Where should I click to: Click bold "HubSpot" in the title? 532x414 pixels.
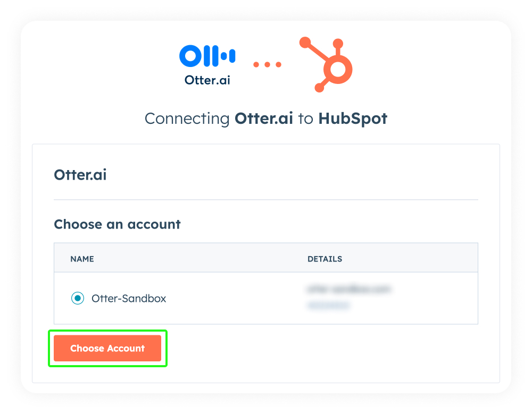353,118
